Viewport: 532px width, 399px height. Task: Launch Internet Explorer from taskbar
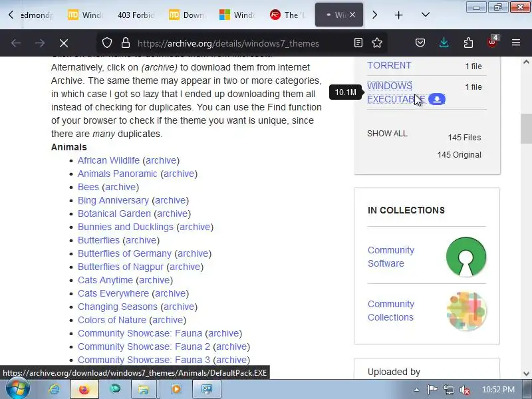tap(55, 389)
